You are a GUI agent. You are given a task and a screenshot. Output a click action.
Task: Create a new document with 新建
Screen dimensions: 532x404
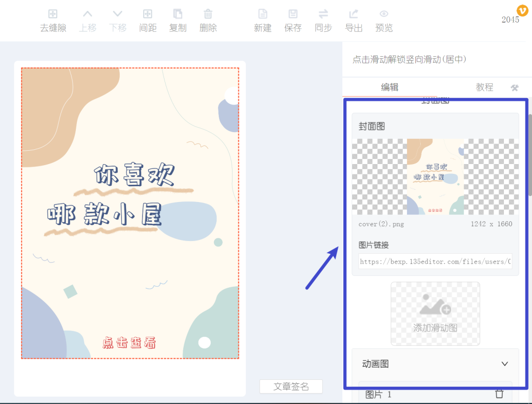[263, 14]
